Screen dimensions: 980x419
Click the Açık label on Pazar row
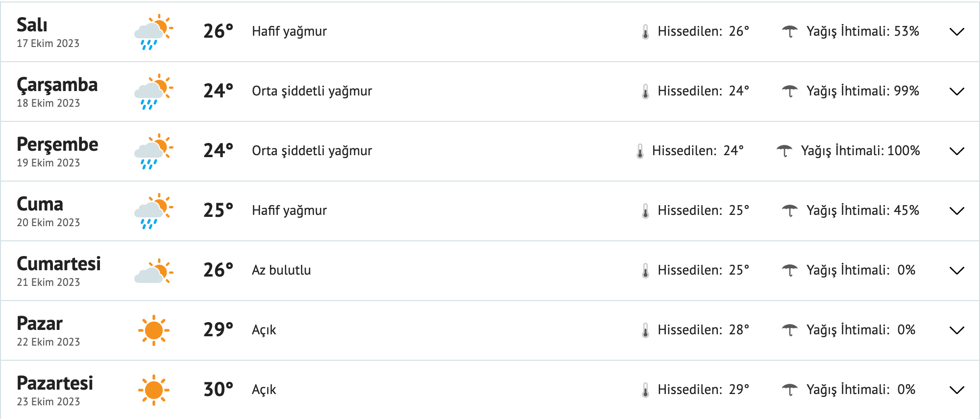coord(264,330)
